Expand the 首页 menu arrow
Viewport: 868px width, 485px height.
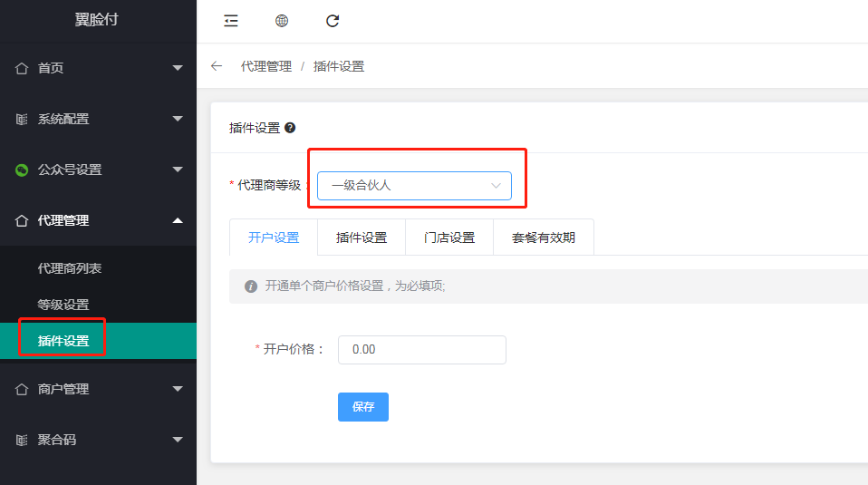[x=178, y=68]
